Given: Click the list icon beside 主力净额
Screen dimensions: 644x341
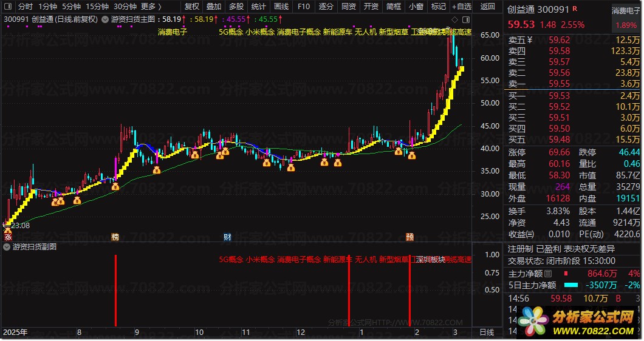Looking at the screenshot, I should coord(548,273).
